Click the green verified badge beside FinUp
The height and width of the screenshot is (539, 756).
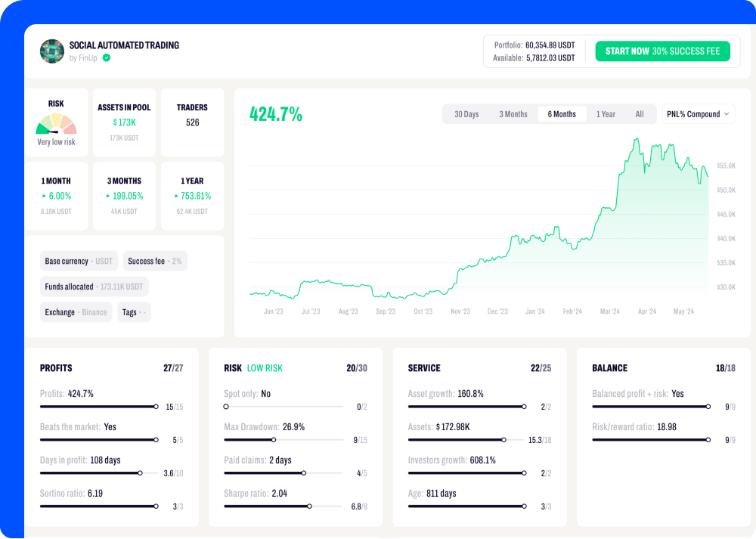pyautogui.click(x=107, y=58)
